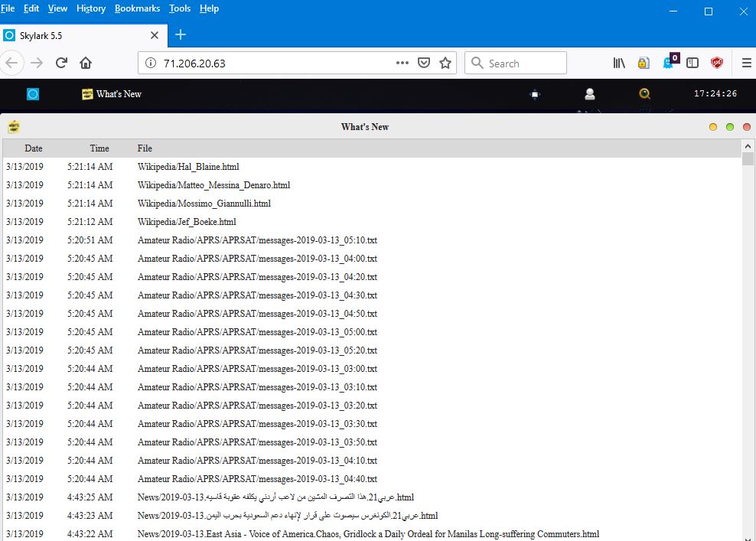This screenshot has width=756, height=541.
Task: Open the Library icon in toolbar
Action: pyautogui.click(x=619, y=64)
